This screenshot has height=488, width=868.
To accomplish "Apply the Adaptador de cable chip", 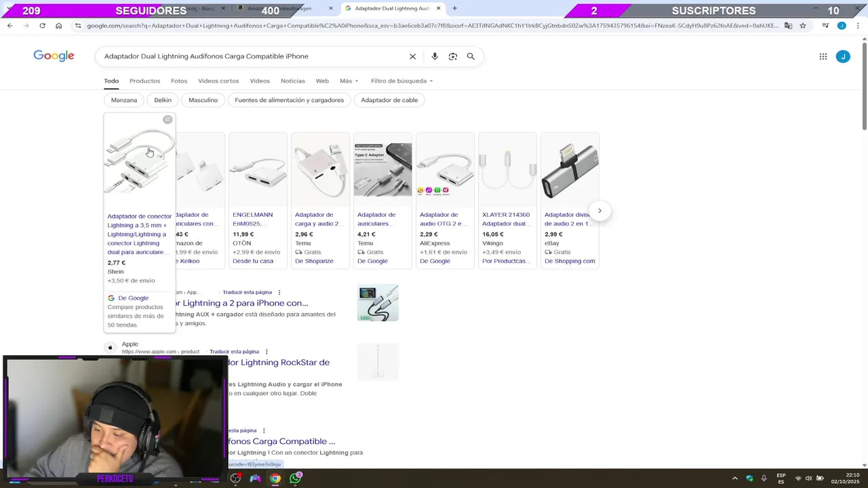I will [389, 100].
